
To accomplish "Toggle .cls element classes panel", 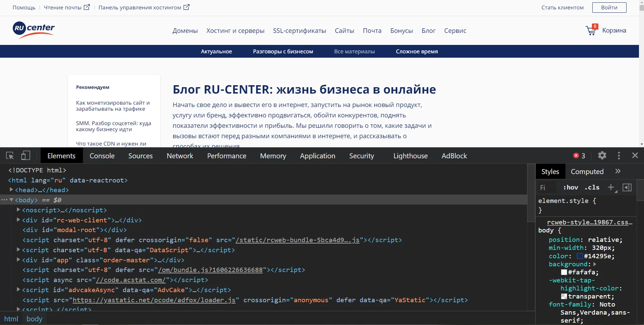I will (592, 187).
